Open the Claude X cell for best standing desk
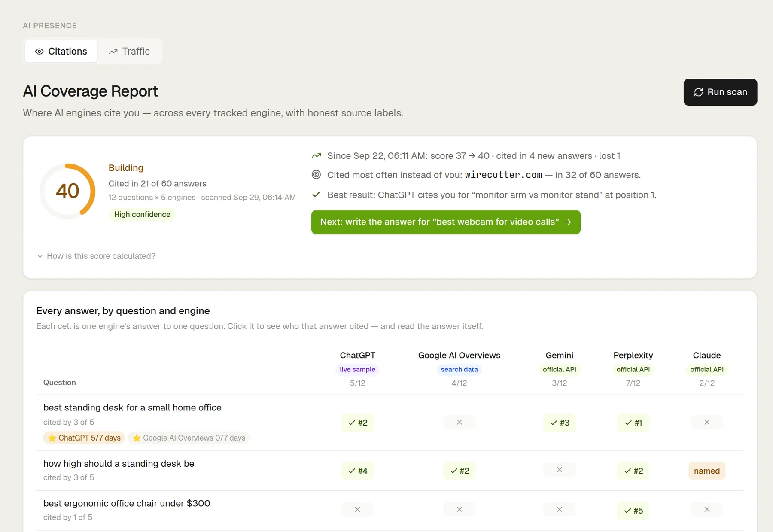The width and height of the screenshot is (773, 532). pos(707,422)
